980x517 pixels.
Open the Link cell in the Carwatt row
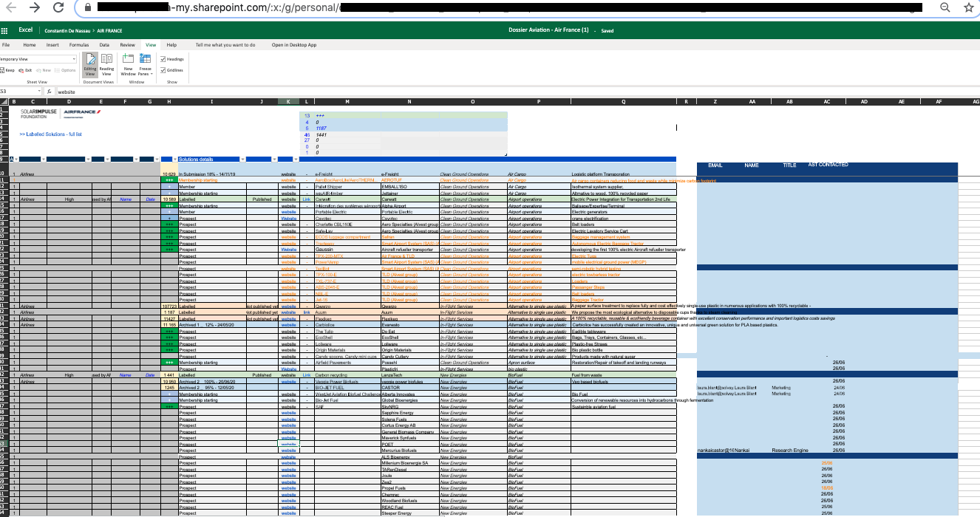coord(307,199)
